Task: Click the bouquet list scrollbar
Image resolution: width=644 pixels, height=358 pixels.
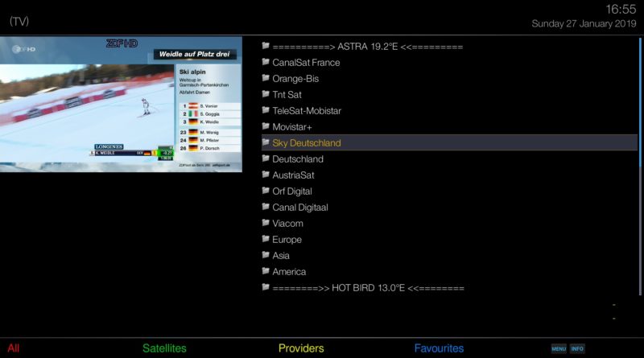Action: click(x=640, y=167)
